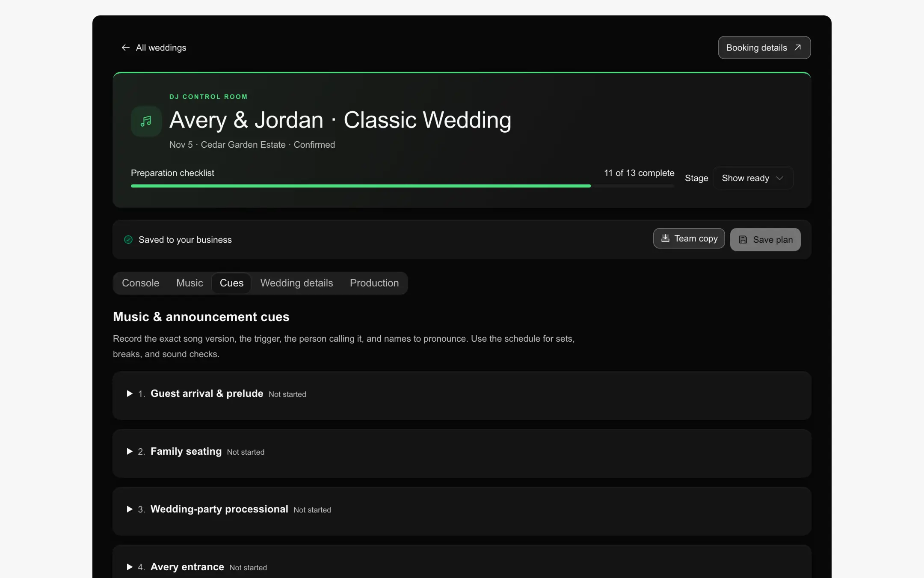Click 'Saved to your business' status text
This screenshot has width=924, height=578.
[185, 240]
